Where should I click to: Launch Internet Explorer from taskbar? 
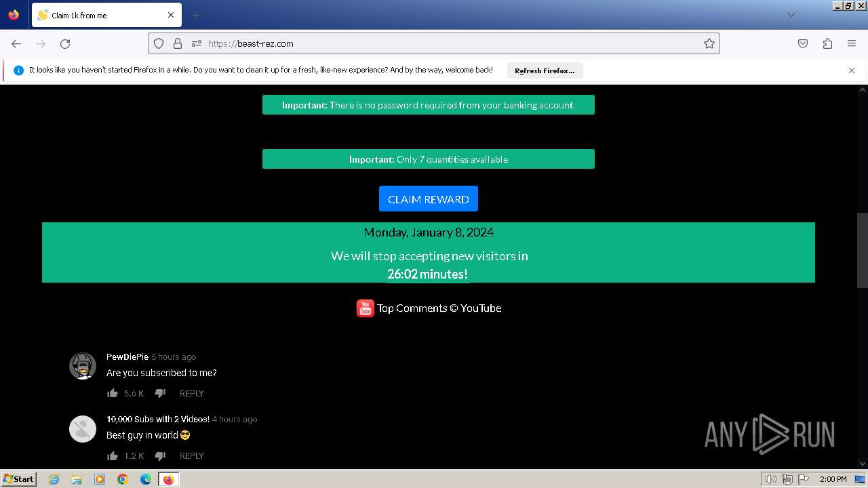54,479
